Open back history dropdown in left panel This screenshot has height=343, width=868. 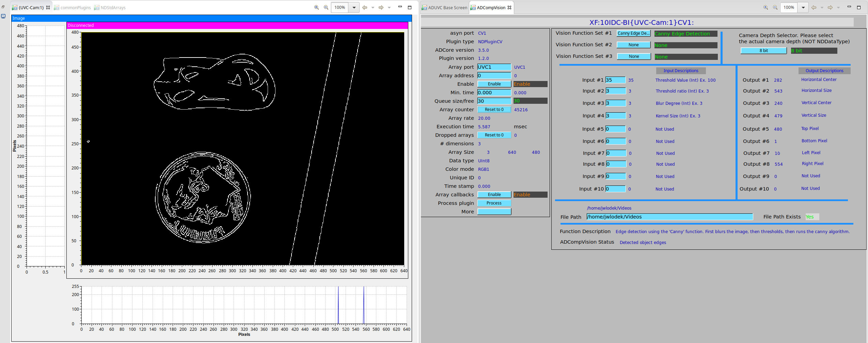pyautogui.click(x=373, y=7)
